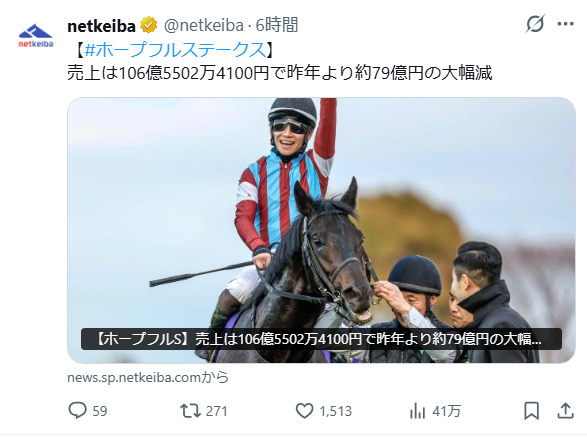Screen dimensions: 587x437
Task: Click the ホープフルS headline caption overlay
Action: (x=321, y=339)
